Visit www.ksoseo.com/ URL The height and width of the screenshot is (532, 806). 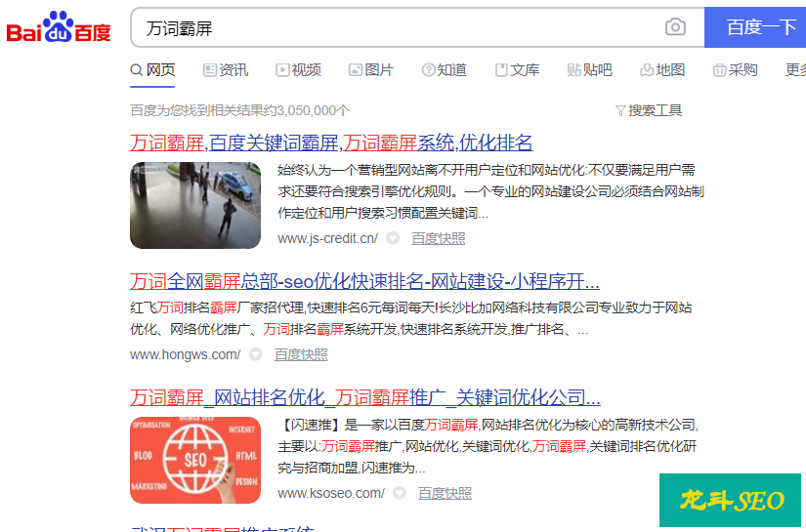pos(331,493)
